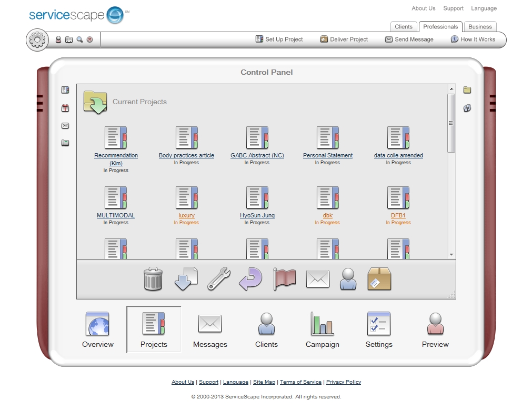
Task: Open footer Language link
Action: pyautogui.click(x=235, y=382)
